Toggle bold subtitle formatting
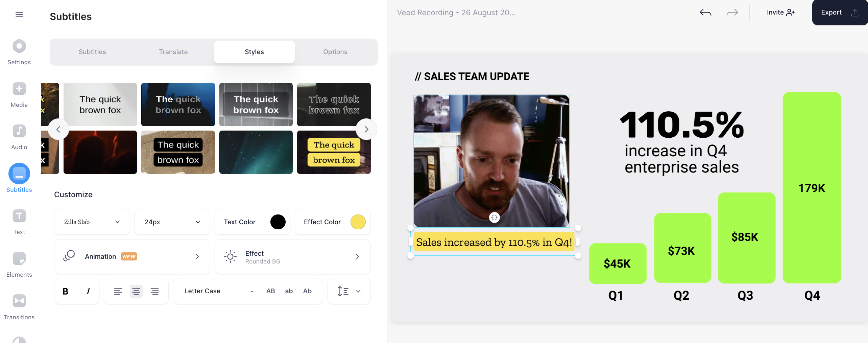Screen dimensions: 868x343 (x=66, y=291)
